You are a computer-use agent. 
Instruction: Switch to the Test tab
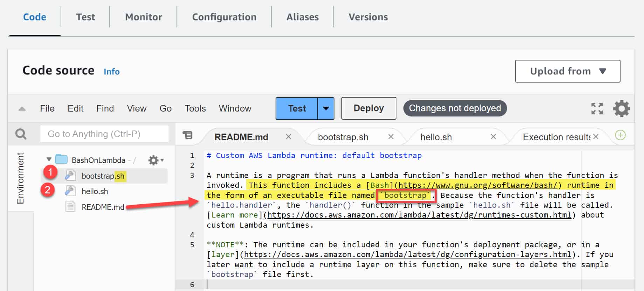point(85,17)
